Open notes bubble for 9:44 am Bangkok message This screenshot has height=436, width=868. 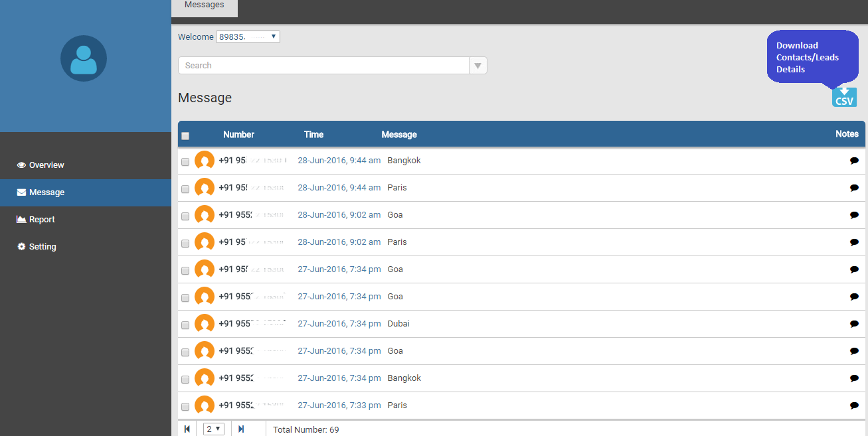point(854,161)
